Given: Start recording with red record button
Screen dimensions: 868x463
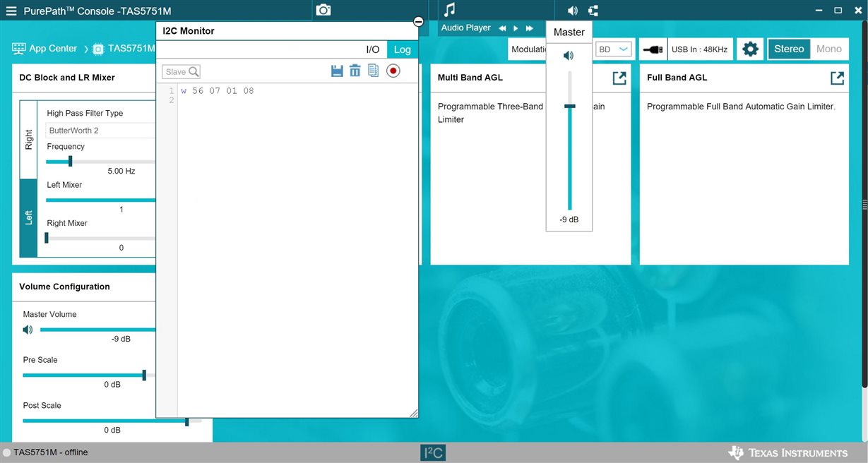Looking at the screenshot, I should [393, 71].
